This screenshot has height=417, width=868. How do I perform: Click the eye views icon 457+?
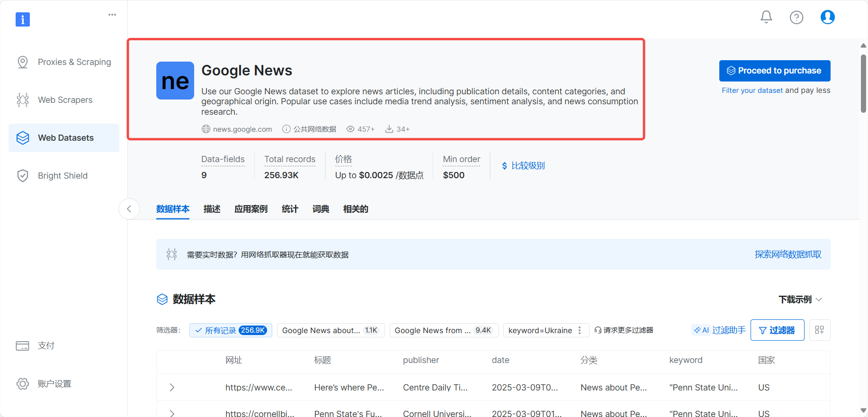click(x=350, y=129)
